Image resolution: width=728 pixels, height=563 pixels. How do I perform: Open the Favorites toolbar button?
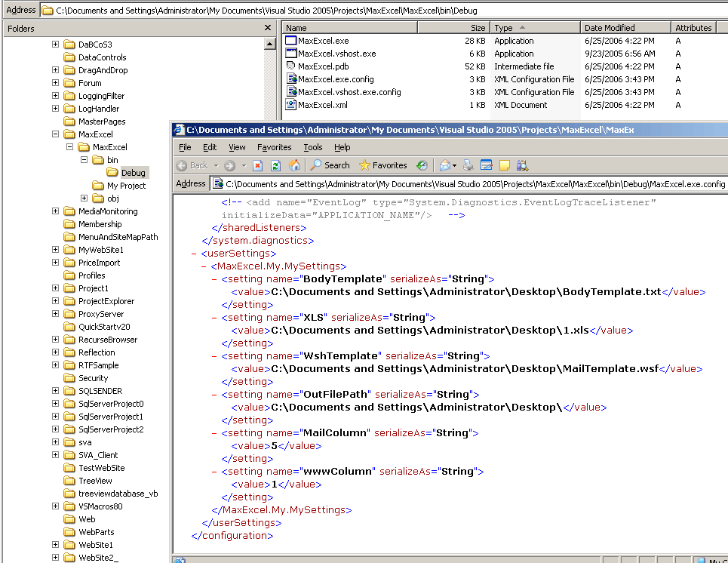383,165
